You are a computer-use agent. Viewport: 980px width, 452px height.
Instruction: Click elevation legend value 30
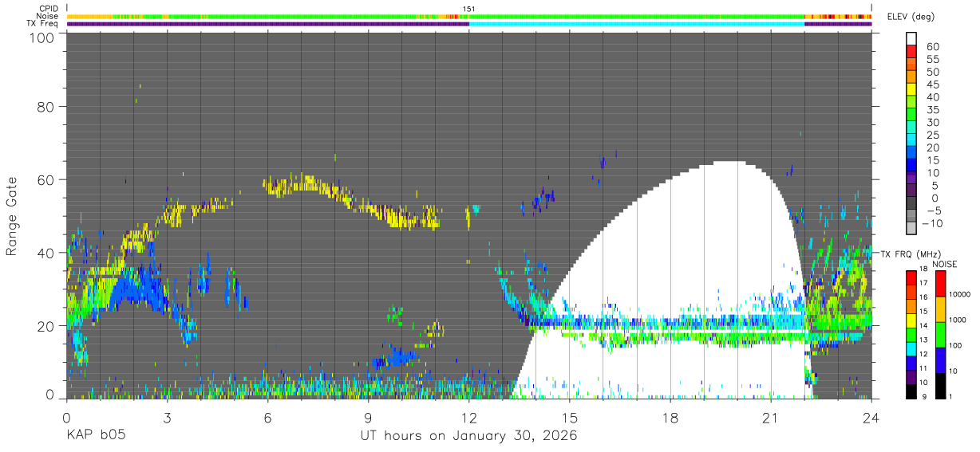[x=932, y=123]
